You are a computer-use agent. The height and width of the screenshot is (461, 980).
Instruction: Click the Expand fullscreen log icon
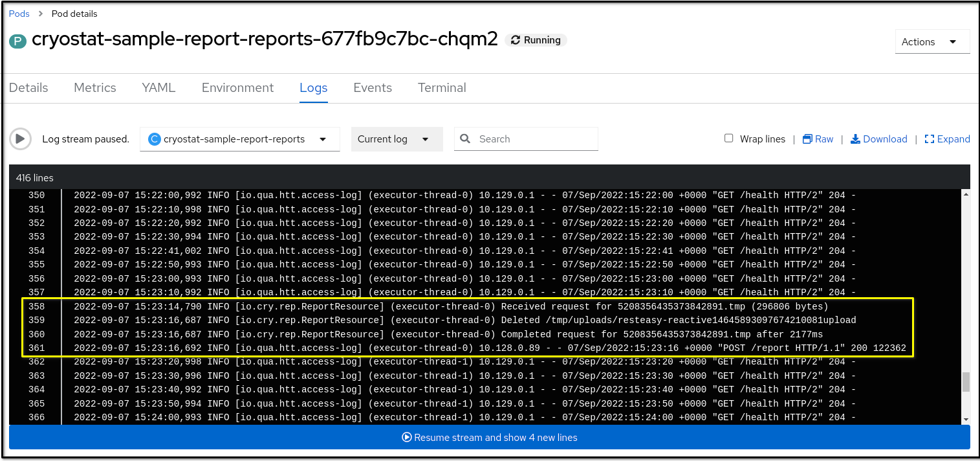click(x=930, y=139)
